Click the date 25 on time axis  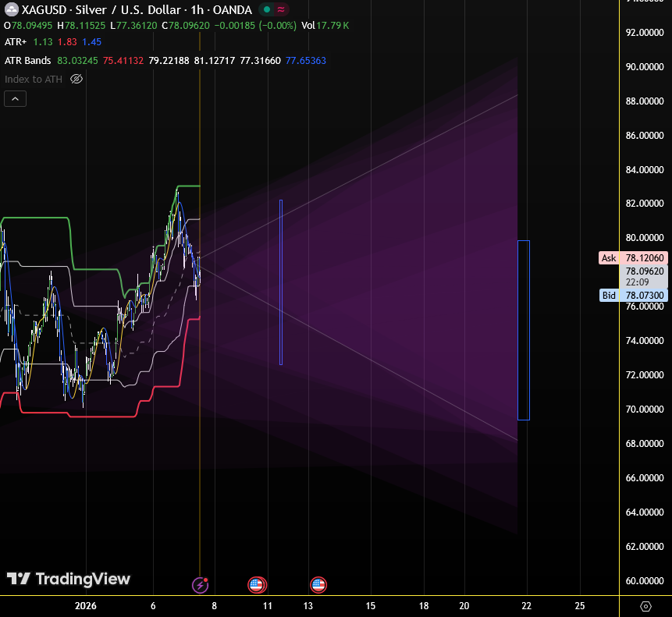click(579, 606)
